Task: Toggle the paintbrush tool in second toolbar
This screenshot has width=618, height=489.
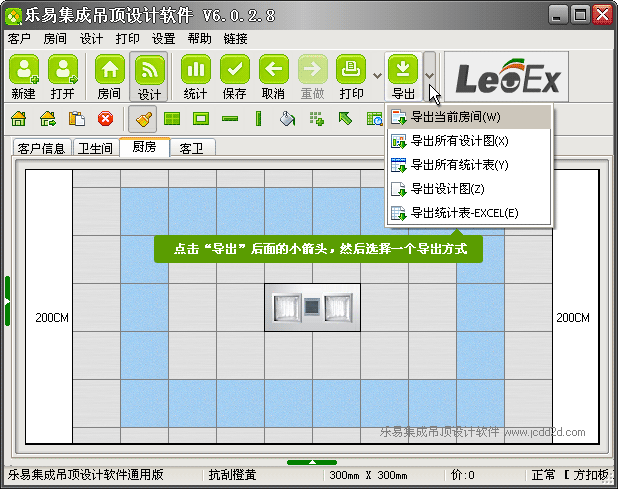Action: click(x=142, y=119)
